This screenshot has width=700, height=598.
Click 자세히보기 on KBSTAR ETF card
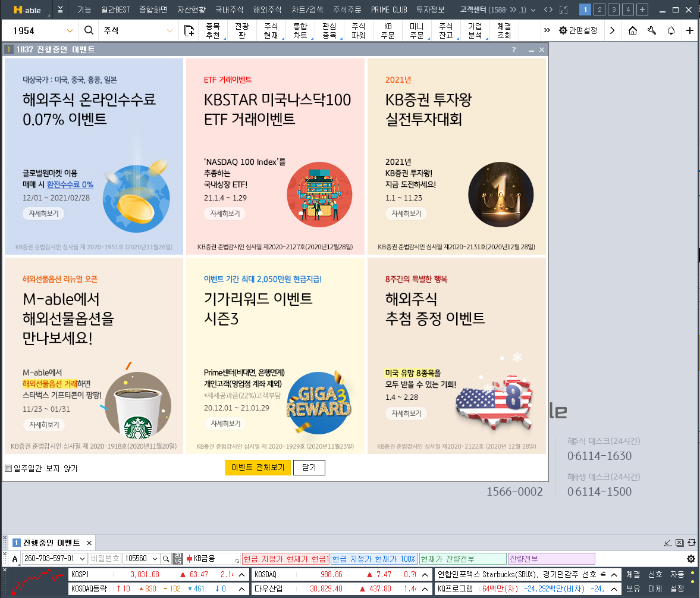(225, 214)
